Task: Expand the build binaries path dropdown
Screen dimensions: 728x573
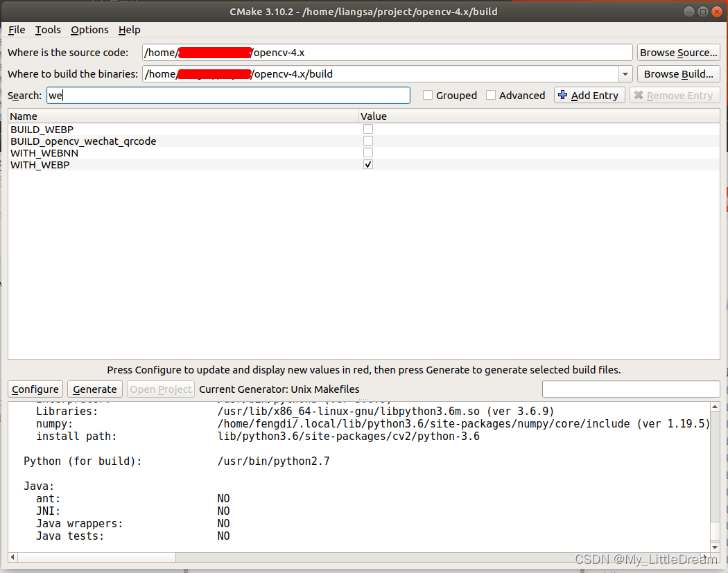Action: (x=625, y=74)
